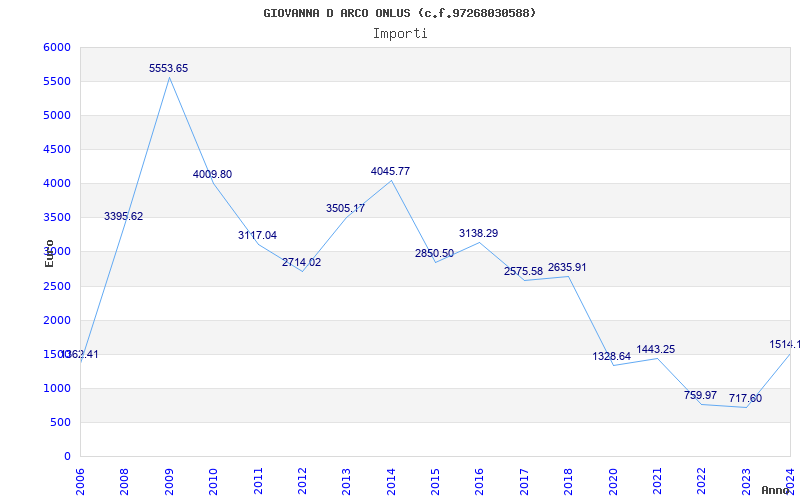The image size is (800, 500).
Task: Click the x-axis year 2006
Action: click(80, 481)
